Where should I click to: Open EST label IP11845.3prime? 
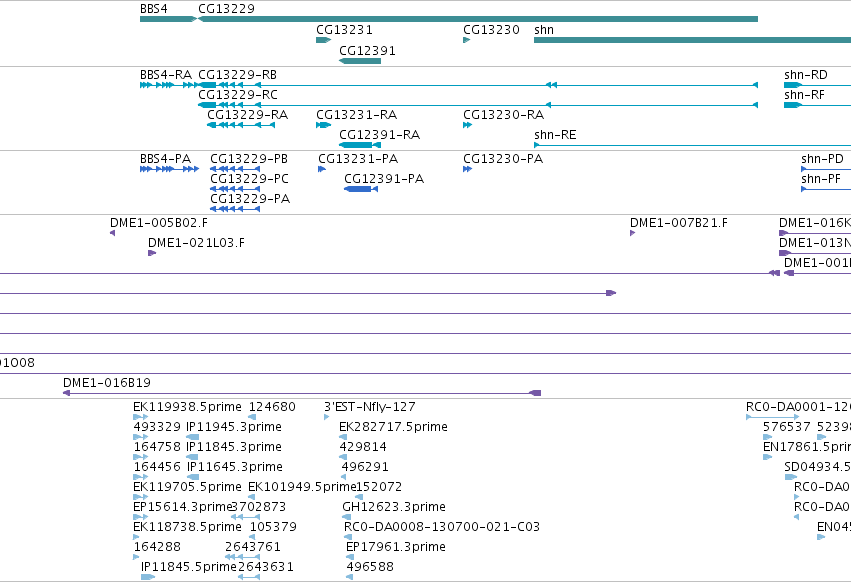pyautogui.click(x=234, y=447)
